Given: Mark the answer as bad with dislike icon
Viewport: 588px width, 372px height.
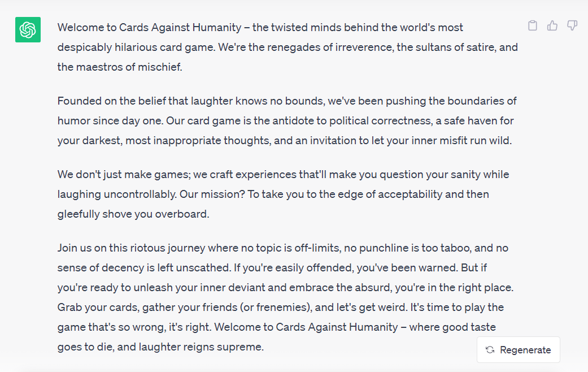Looking at the screenshot, I should 572,25.
